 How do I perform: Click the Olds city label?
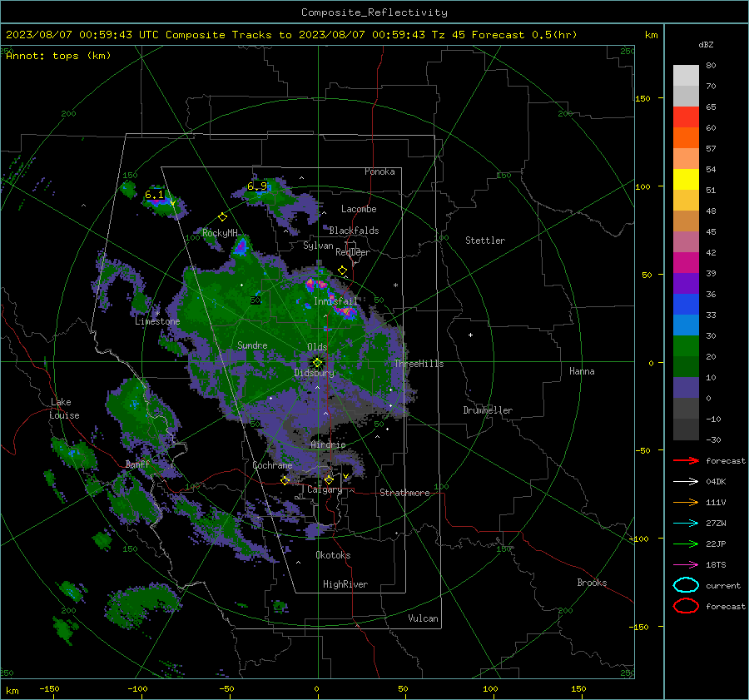pos(317,347)
